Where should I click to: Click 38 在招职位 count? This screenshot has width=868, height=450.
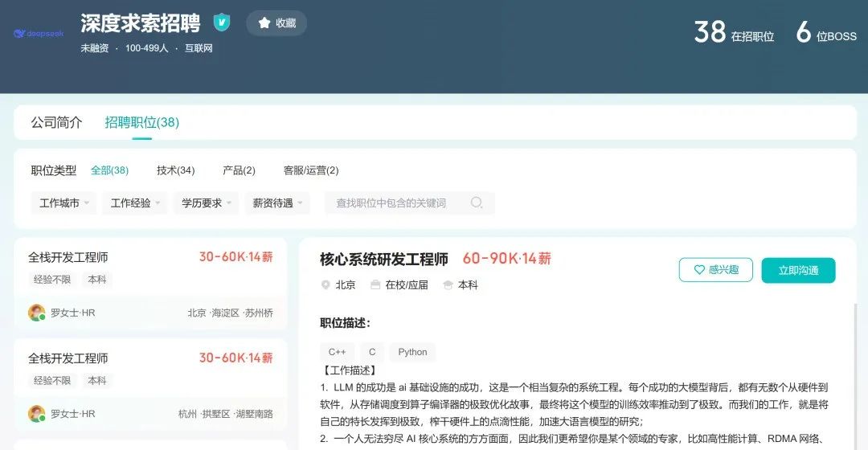pos(734,32)
